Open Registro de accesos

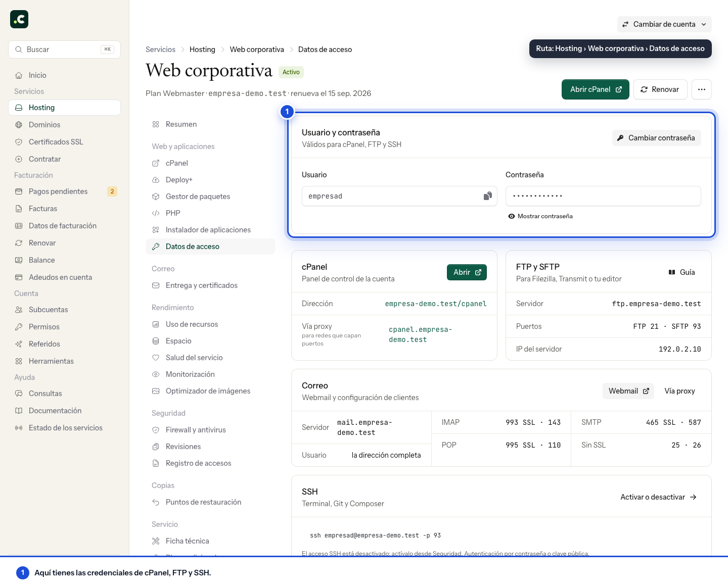click(210, 463)
